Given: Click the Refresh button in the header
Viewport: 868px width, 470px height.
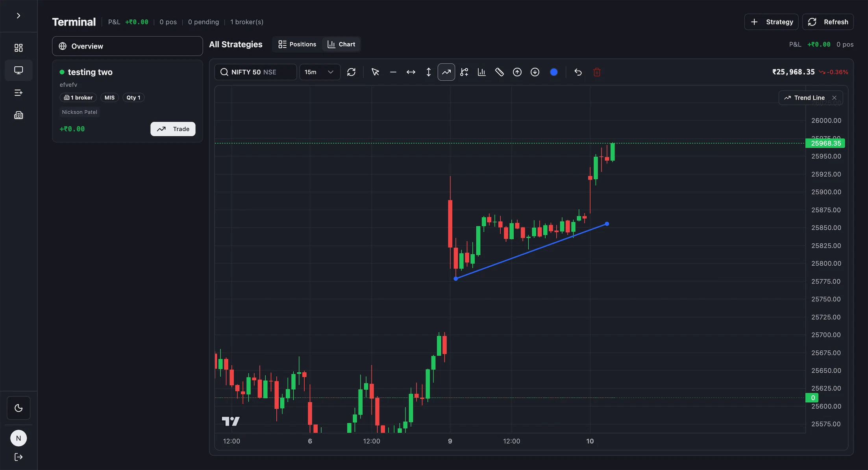Looking at the screenshot, I should [x=828, y=22].
